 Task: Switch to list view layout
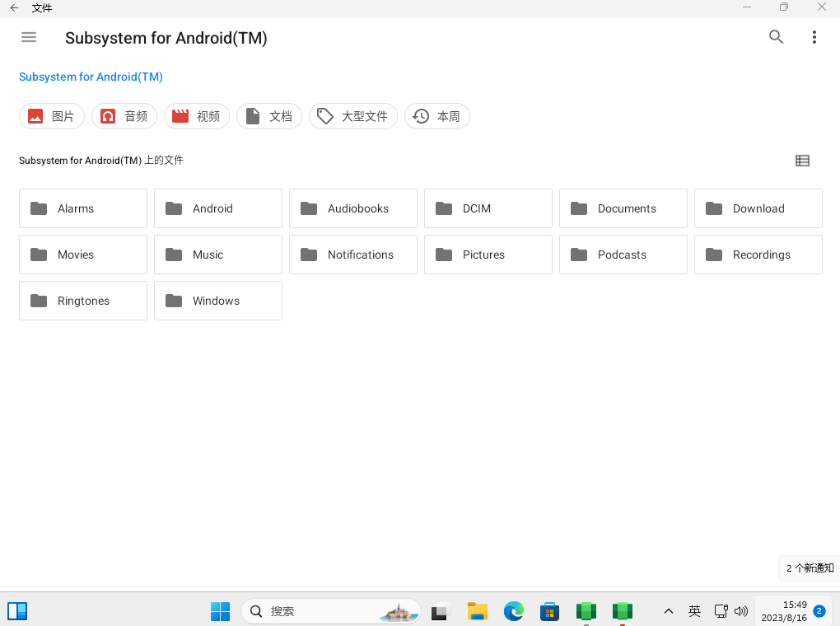click(x=802, y=161)
